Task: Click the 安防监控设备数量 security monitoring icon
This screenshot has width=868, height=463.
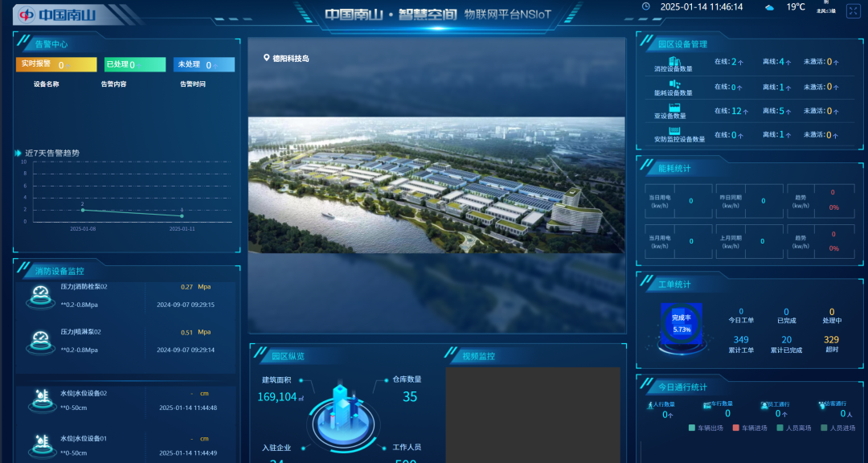Action: (675, 131)
